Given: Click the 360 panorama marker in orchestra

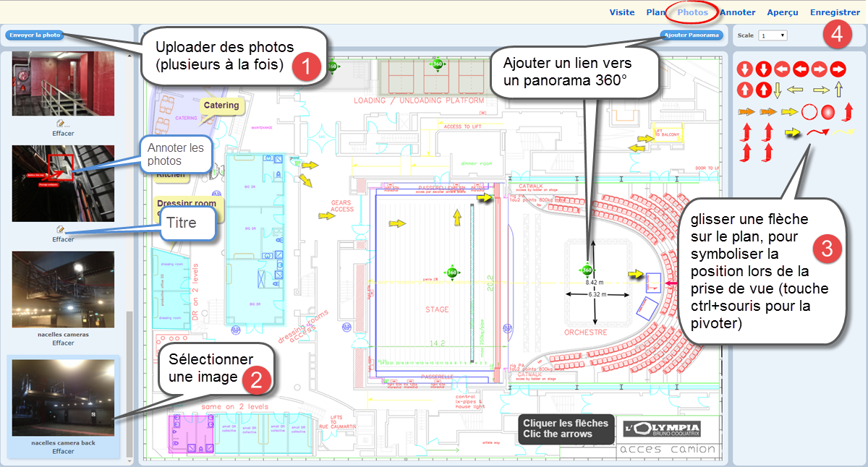Looking at the screenshot, I should [x=587, y=270].
